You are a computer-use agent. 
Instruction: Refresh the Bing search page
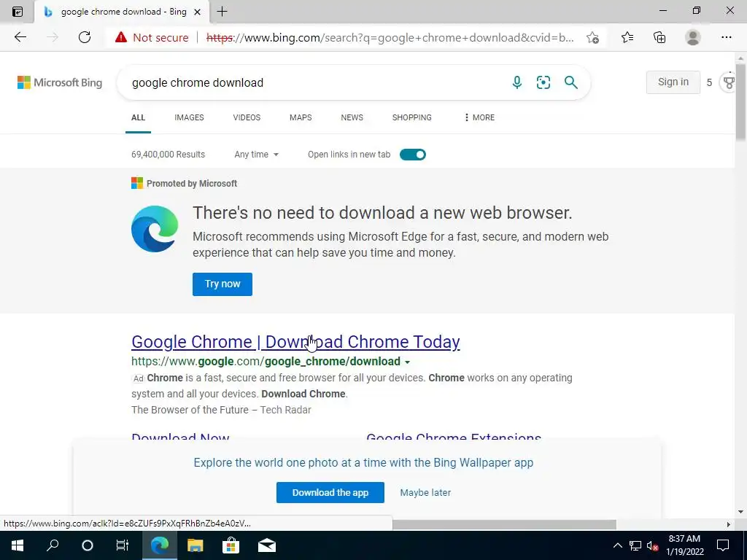coord(85,37)
